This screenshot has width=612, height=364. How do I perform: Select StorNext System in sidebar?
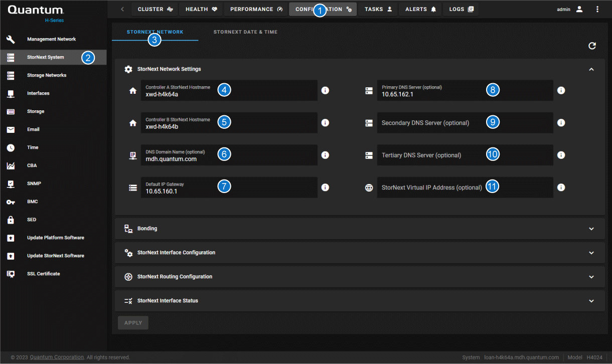point(53,57)
